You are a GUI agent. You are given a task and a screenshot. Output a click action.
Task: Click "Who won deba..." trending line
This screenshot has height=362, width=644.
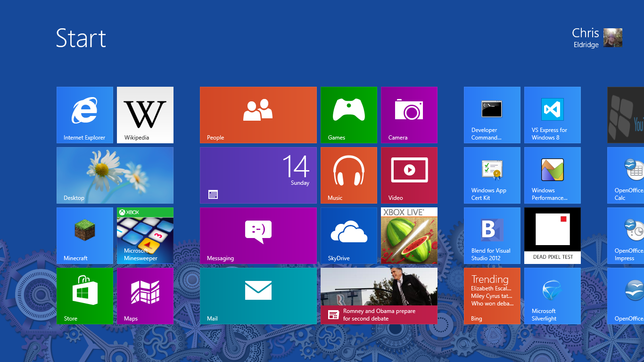click(x=492, y=304)
